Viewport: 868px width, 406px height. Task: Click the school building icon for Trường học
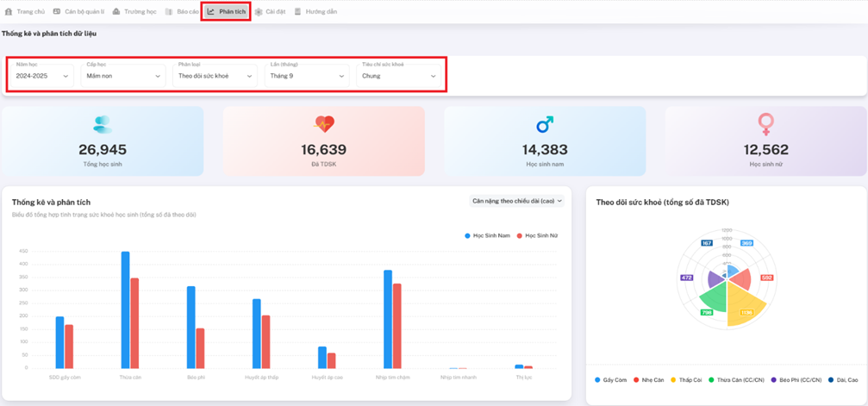pos(116,12)
